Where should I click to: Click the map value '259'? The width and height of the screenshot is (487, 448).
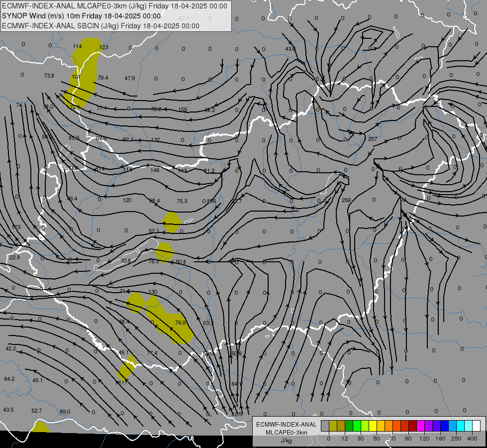(346, 200)
